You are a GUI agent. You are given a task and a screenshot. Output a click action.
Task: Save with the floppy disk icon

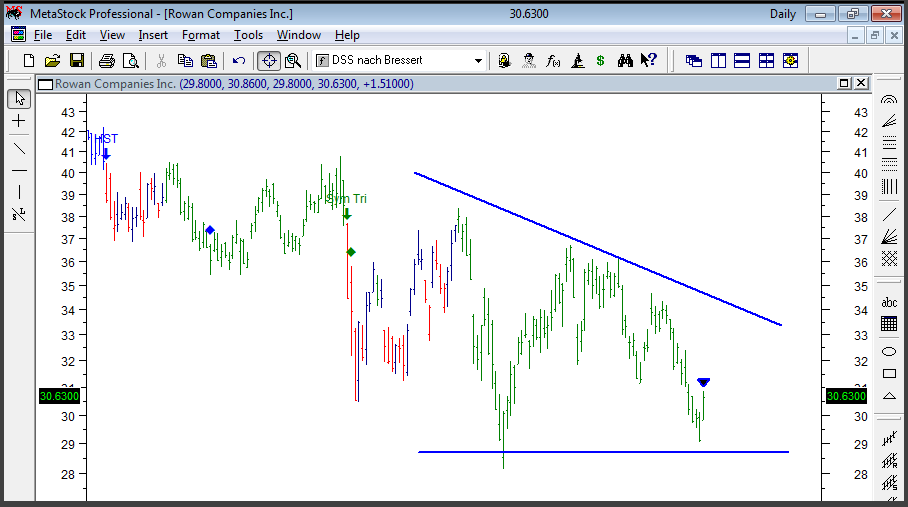pos(76,60)
